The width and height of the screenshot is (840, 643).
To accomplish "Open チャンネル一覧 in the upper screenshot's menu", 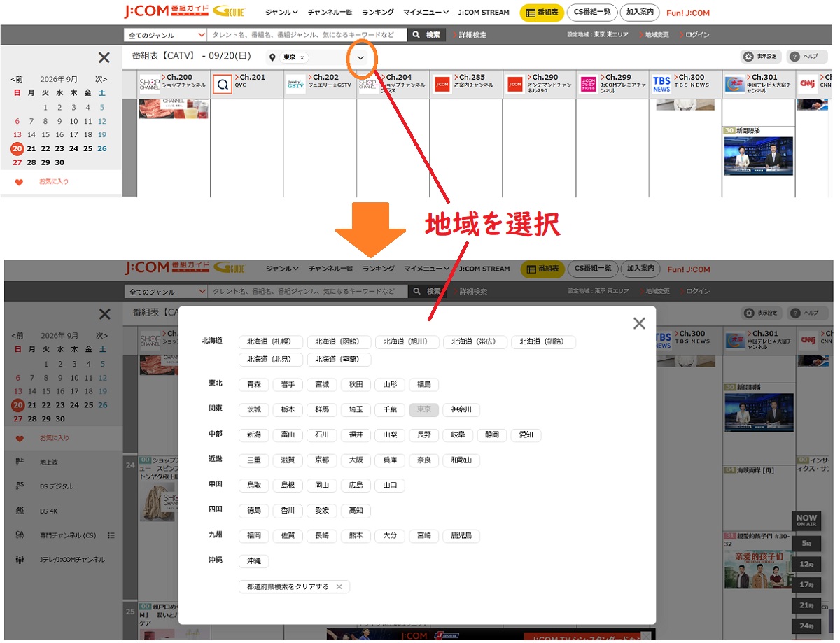I will click(x=330, y=13).
